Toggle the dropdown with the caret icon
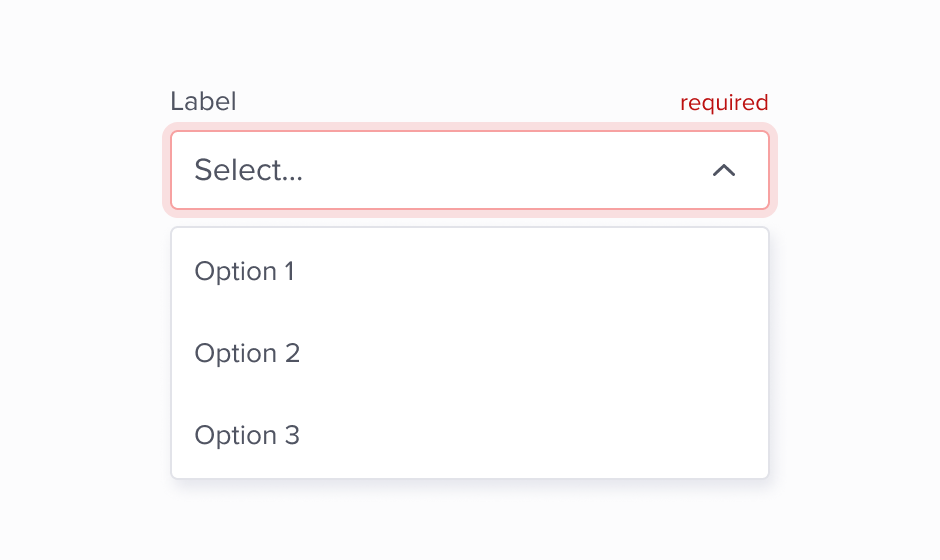The width and height of the screenshot is (940, 560). click(x=724, y=171)
